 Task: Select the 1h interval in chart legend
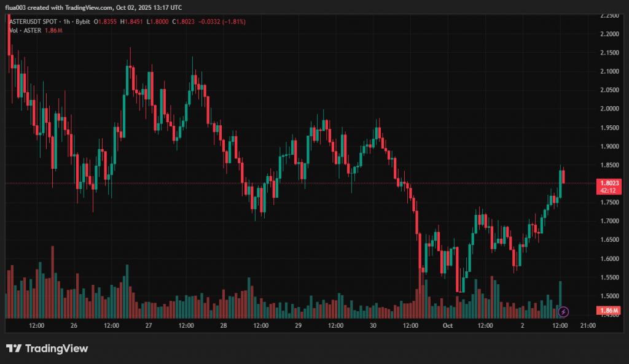click(64, 21)
